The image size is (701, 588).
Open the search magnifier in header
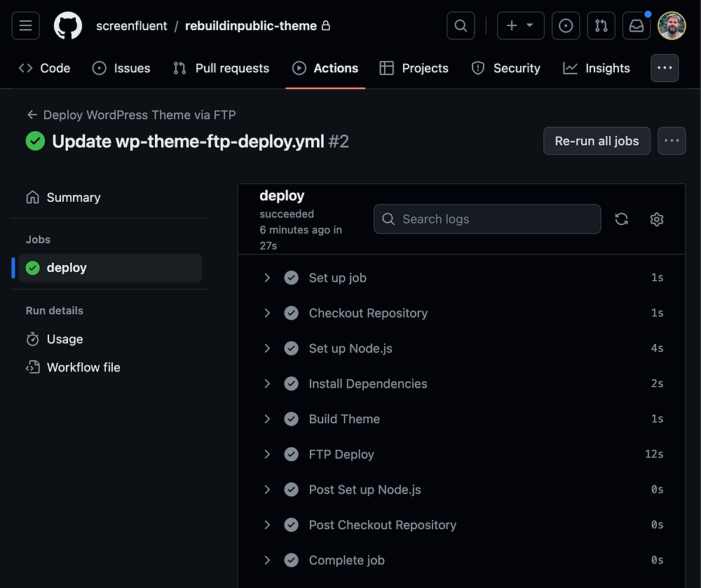461,26
